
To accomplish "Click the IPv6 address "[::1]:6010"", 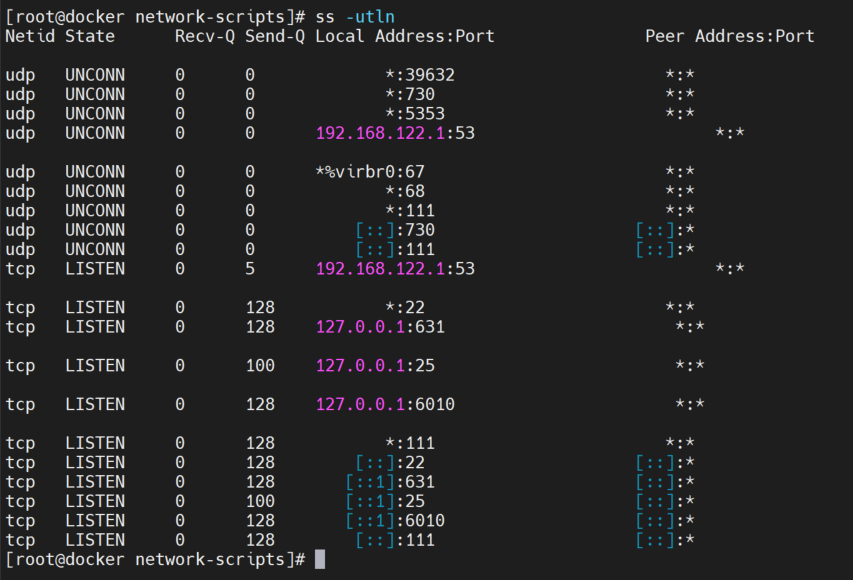I will coord(395,521).
